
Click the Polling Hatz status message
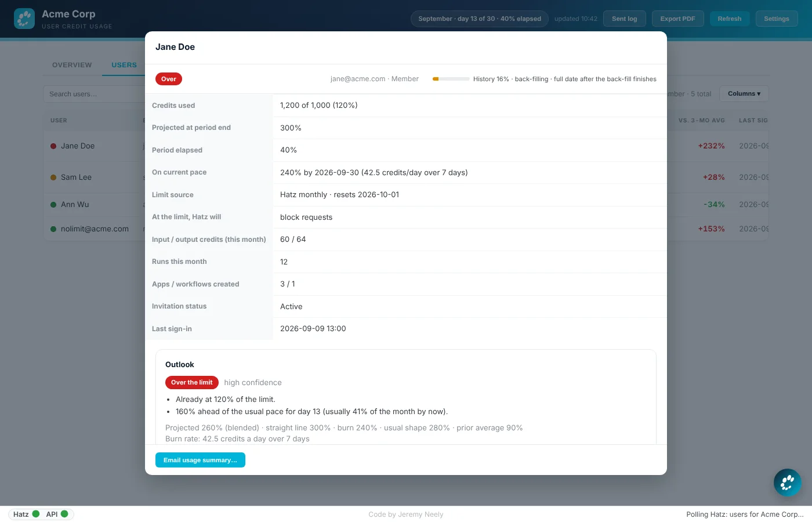tap(745, 514)
